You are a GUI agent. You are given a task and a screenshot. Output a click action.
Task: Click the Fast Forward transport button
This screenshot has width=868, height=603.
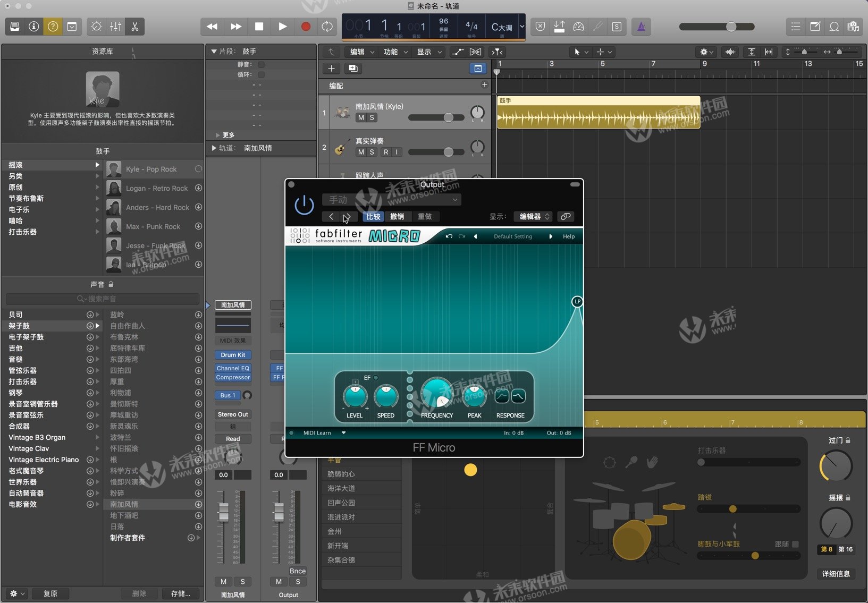coord(236,27)
